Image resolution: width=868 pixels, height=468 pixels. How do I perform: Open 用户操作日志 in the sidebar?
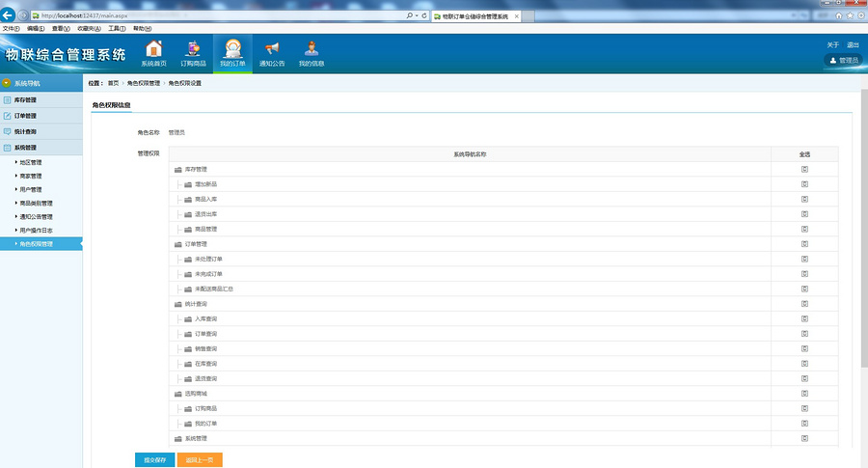[x=36, y=231]
